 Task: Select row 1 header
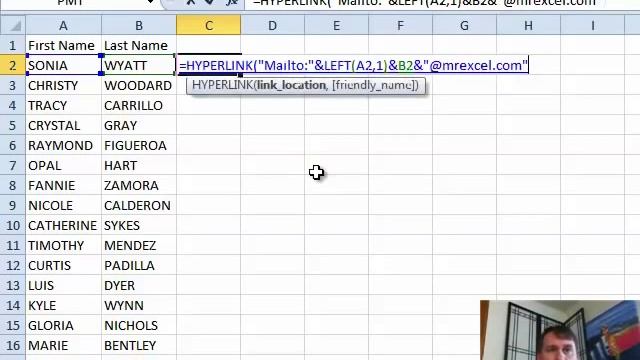(13, 45)
